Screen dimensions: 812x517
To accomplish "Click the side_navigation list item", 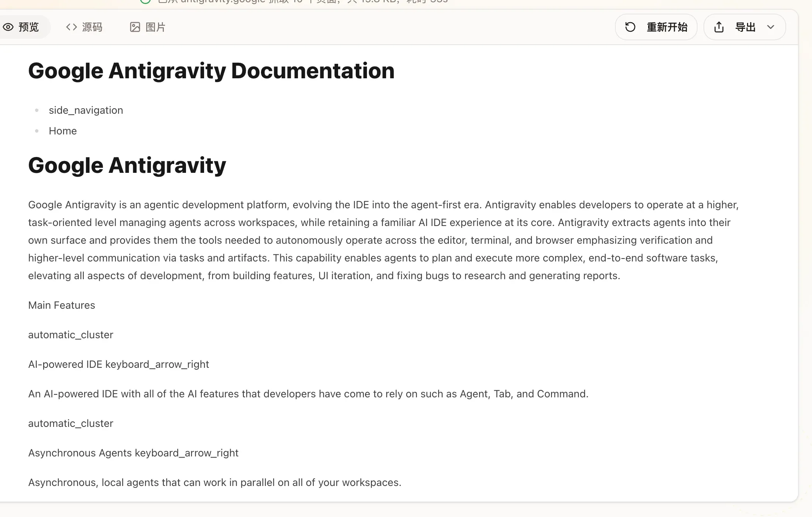I will tap(86, 110).
